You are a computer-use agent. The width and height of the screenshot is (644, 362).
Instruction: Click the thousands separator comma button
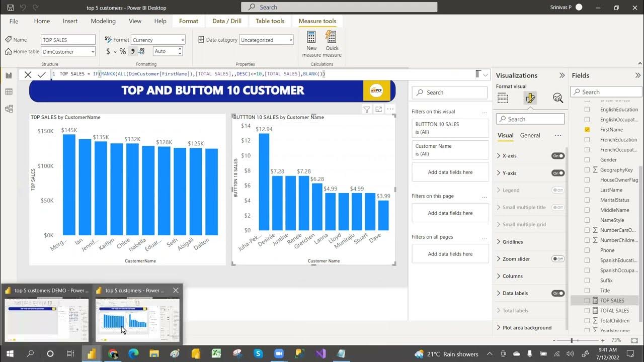pos(132,51)
